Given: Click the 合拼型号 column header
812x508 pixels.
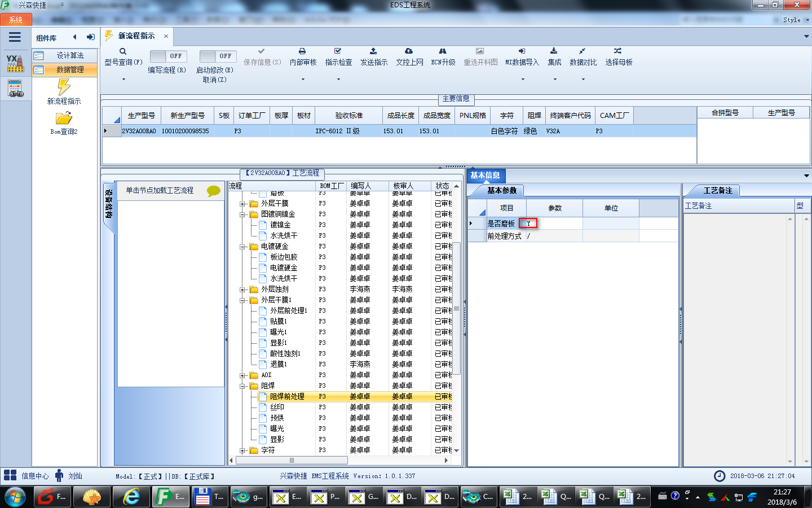Looking at the screenshot, I should click(725, 113).
